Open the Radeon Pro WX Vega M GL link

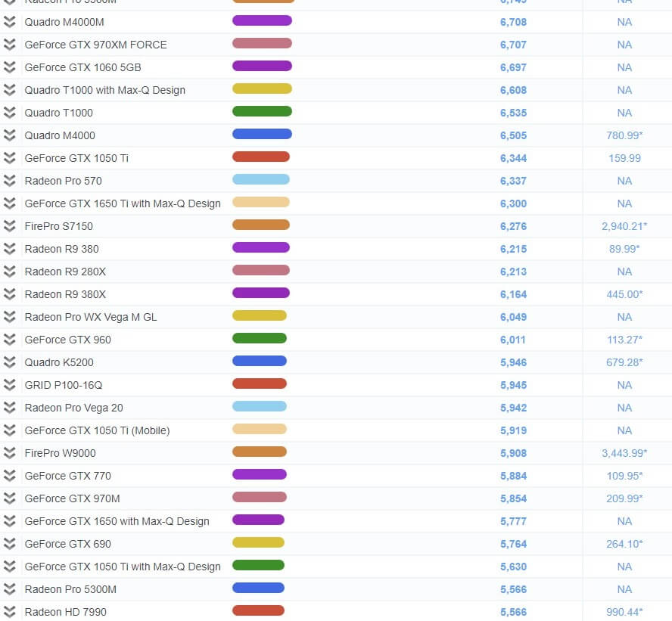click(x=91, y=318)
